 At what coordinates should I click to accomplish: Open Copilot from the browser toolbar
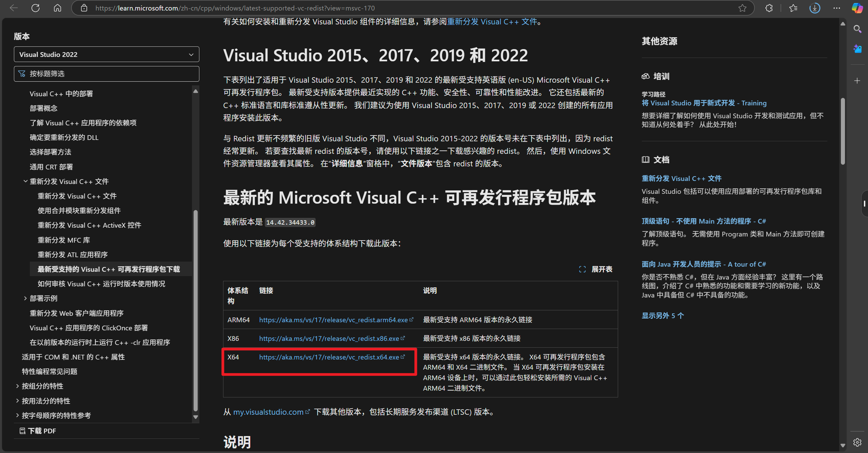pos(857,8)
